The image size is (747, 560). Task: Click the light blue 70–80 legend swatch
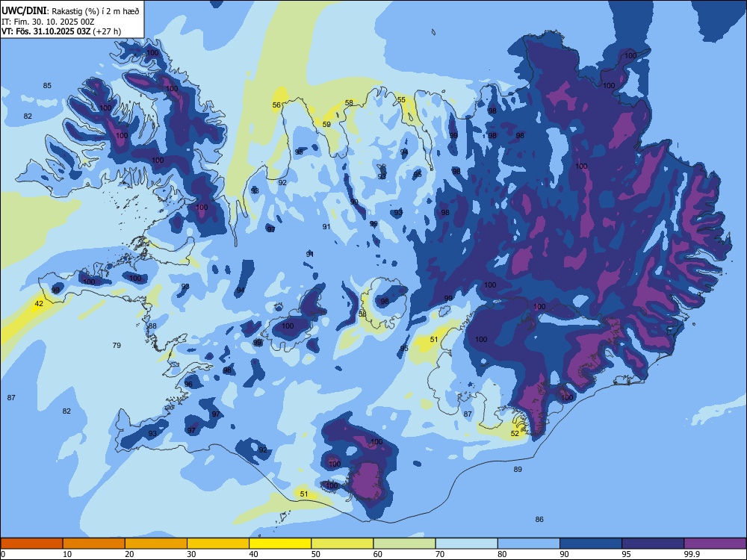[466, 544]
